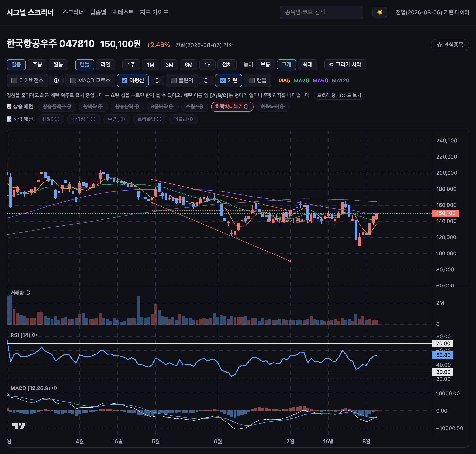Click the info icon beside RSI (14)
The image size is (476, 454).
pyautogui.click(x=35, y=335)
